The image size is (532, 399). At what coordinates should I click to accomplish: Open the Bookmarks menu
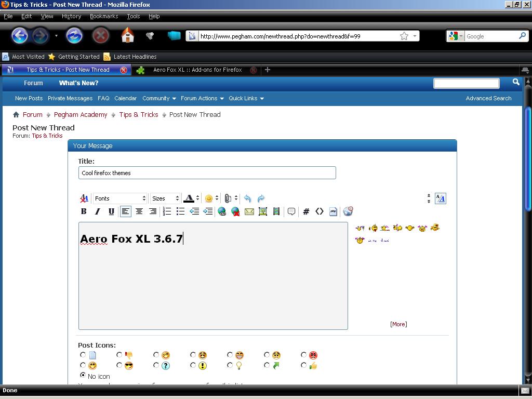(104, 16)
